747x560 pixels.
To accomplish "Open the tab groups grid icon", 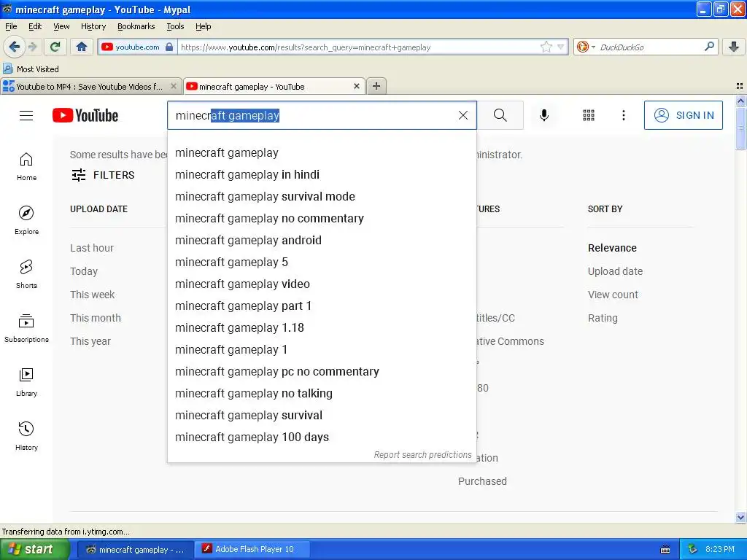I will point(740,86).
